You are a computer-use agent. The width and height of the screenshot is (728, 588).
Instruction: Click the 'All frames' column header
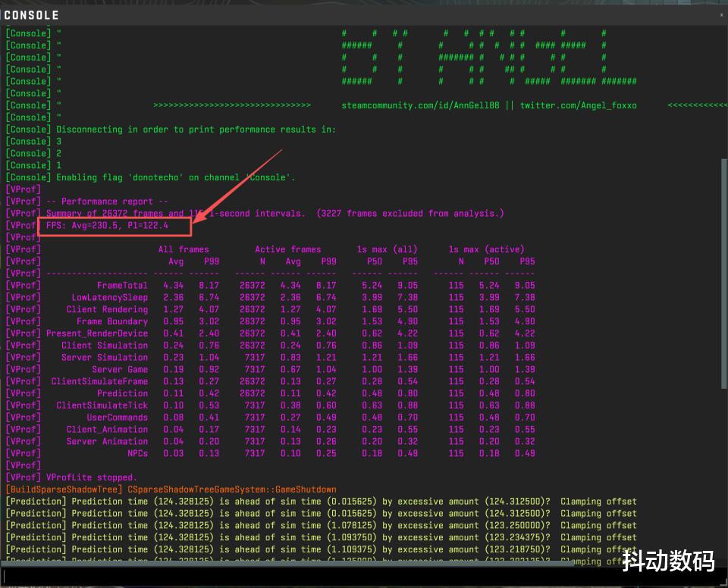pyautogui.click(x=184, y=249)
